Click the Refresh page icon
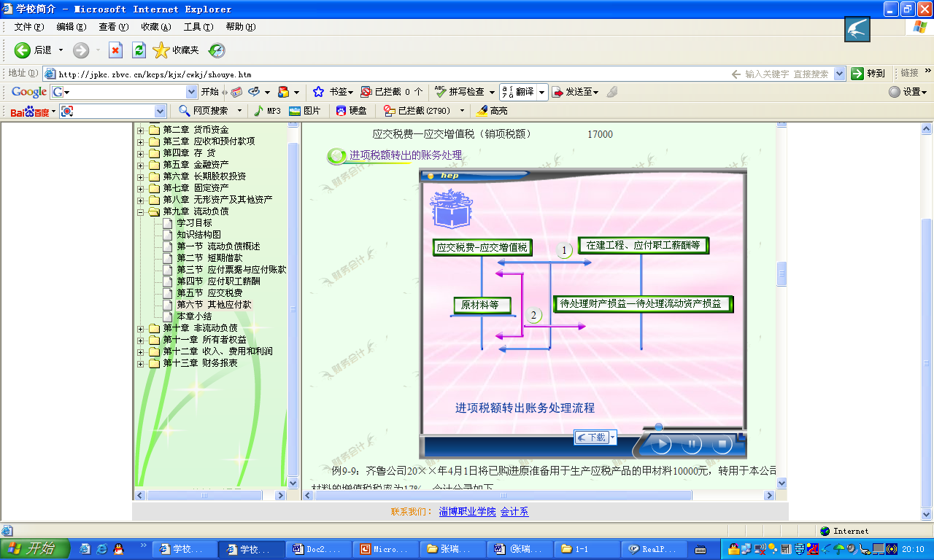 click(x=139, y=50)
